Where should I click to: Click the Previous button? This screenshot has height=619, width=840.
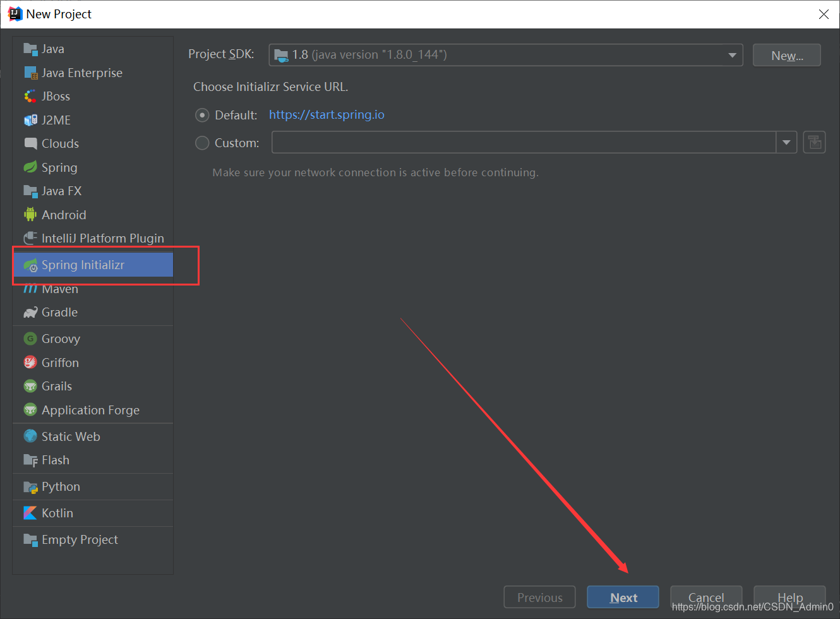point(539,598)
